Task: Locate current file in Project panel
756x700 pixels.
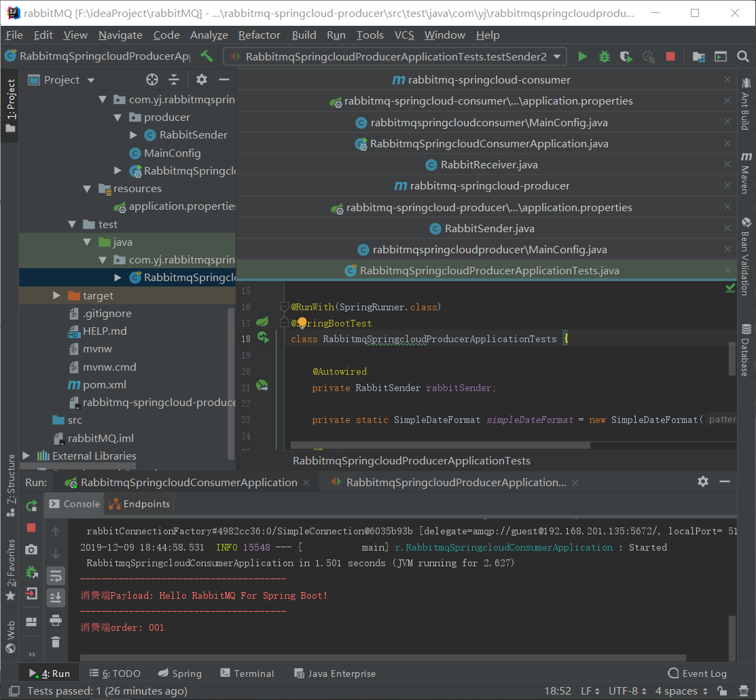Action: (152, 79)
